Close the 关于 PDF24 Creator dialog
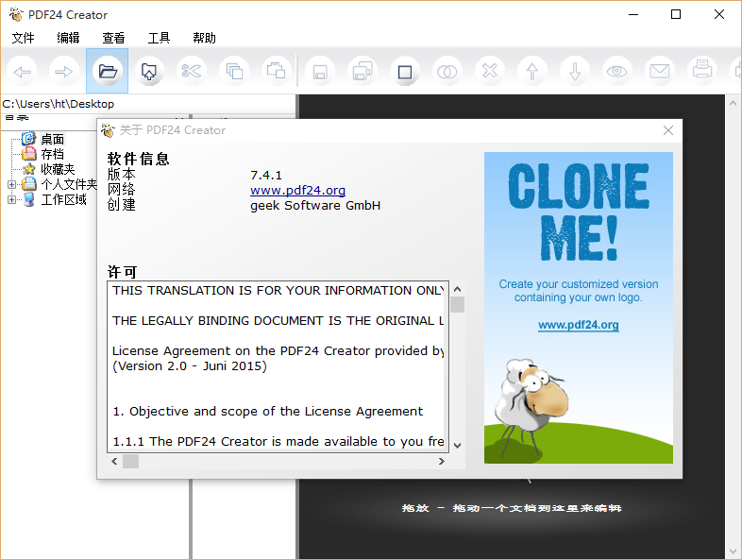The height and width of the screenshot is (560, 742). [668, 130]
